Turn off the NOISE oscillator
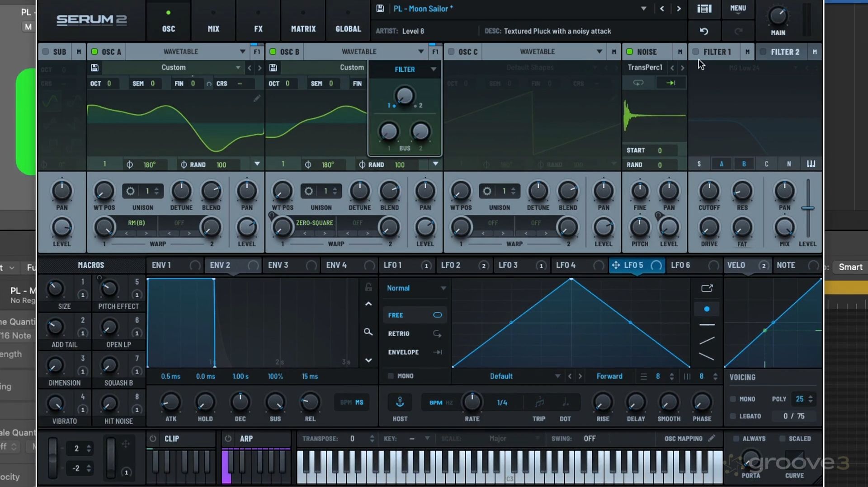The height and width of the screenshot is (487, 868). (630, 52)
